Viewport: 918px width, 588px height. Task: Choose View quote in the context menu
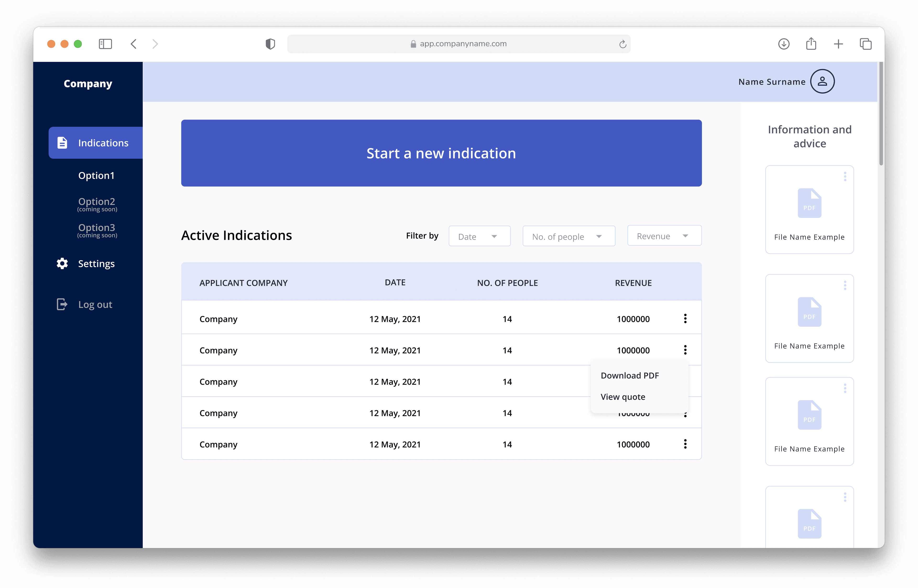pyautogui.click(x=623, y=397)
